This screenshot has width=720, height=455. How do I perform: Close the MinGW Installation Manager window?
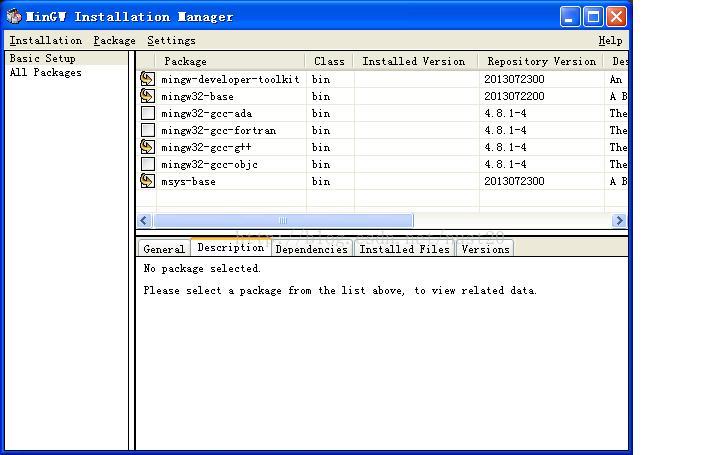[x=616, y=17]
